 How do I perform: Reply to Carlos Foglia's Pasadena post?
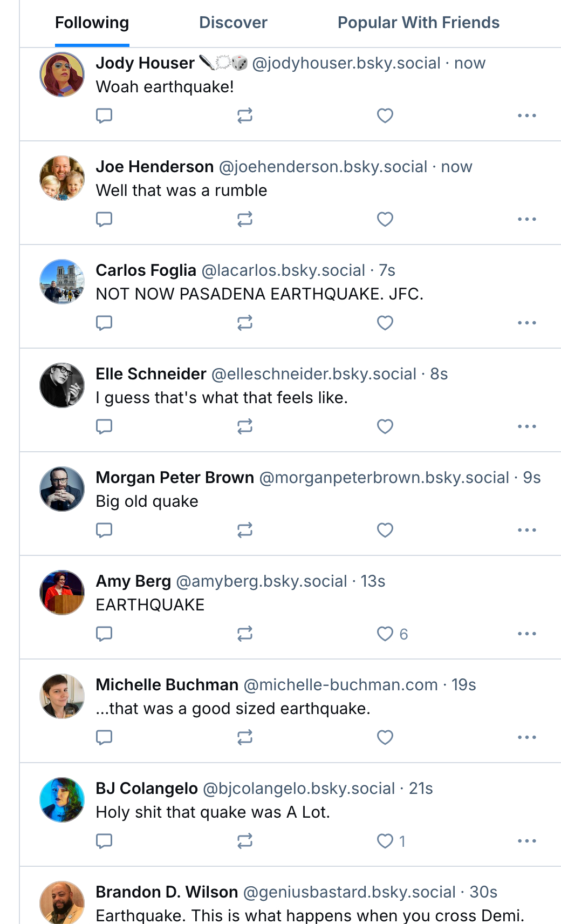pyautogui.click(x=104, y=323)
